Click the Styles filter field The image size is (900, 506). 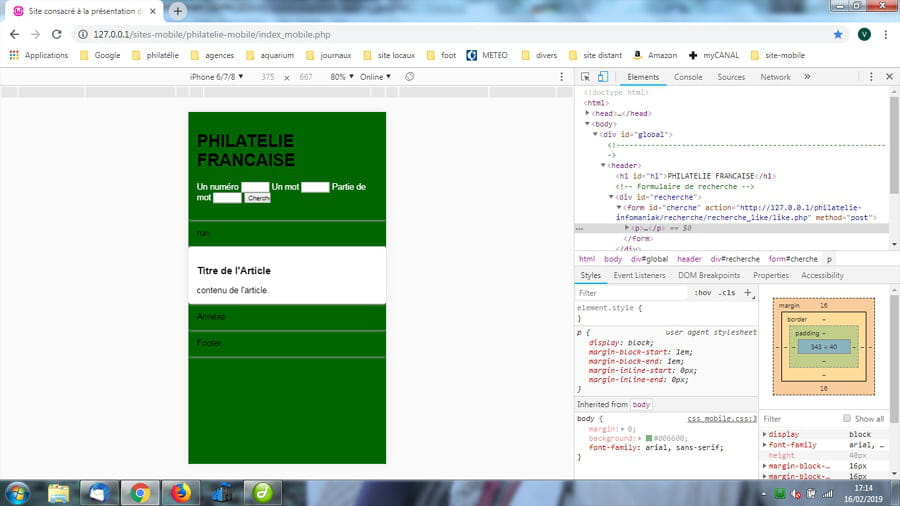click(631, 293)
